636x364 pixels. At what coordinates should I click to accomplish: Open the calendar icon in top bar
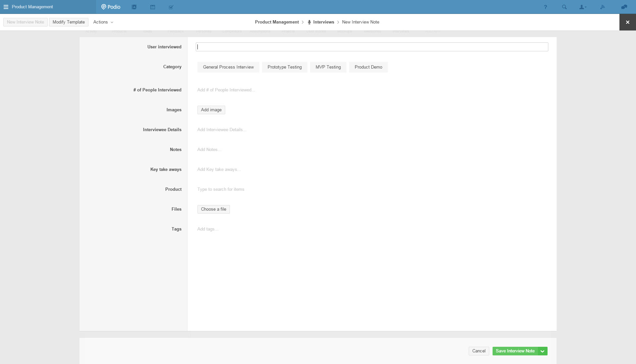[153, 7]
